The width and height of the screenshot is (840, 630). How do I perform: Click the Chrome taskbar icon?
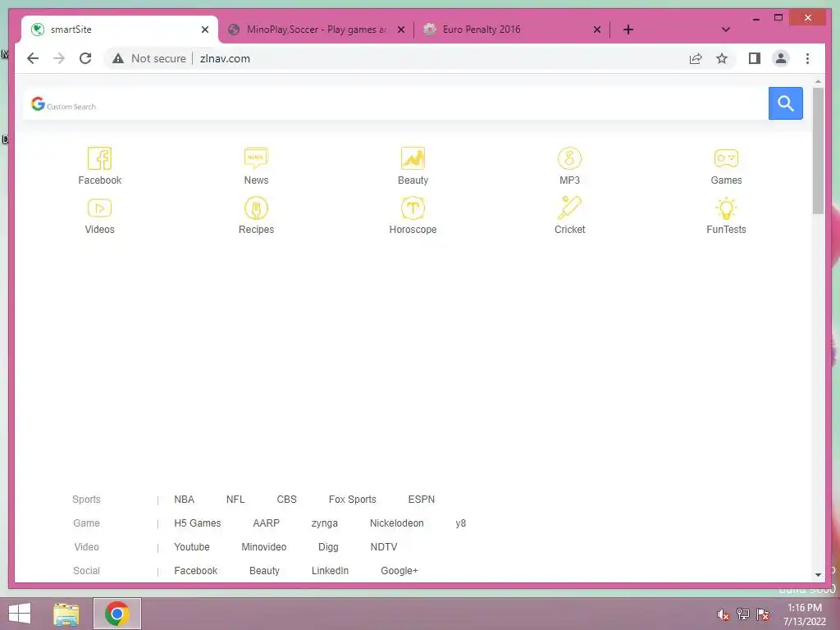117,614
